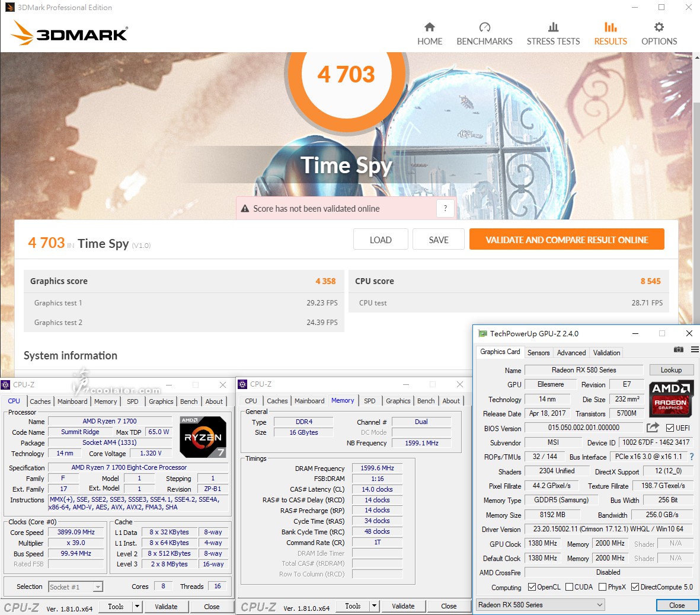Take a GPU-Z screenshot with camera icon
Screen dimensions: 700x615
tap(679, 350)
